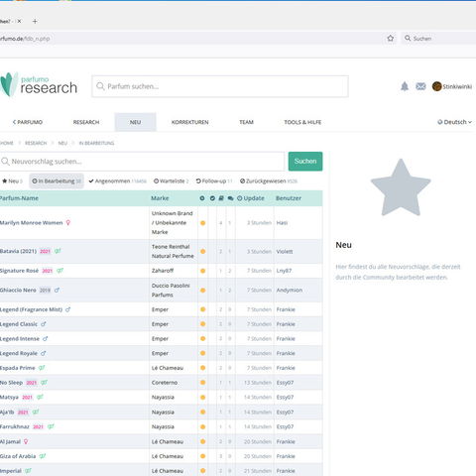Select the NEU menu tab

point(135,122)
